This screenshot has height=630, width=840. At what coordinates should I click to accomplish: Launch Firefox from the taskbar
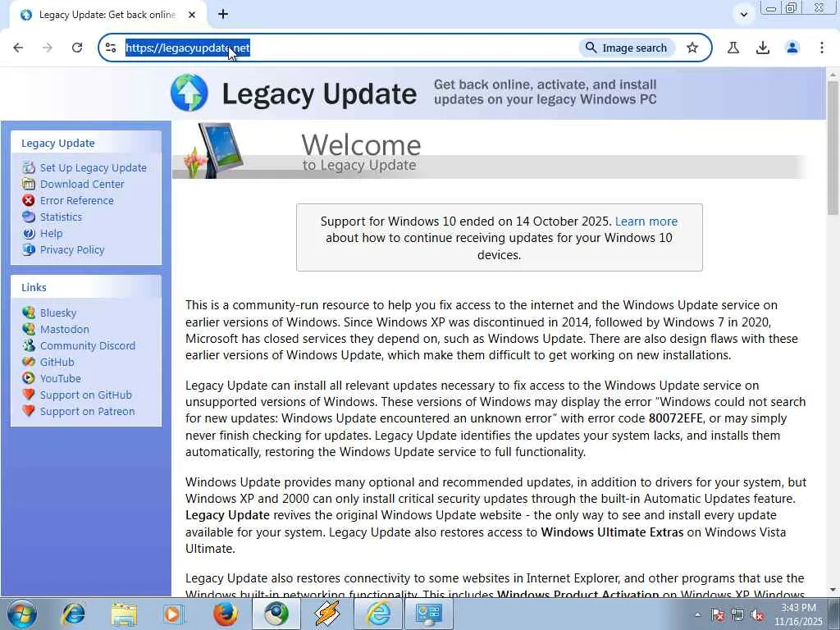[225, 614]
